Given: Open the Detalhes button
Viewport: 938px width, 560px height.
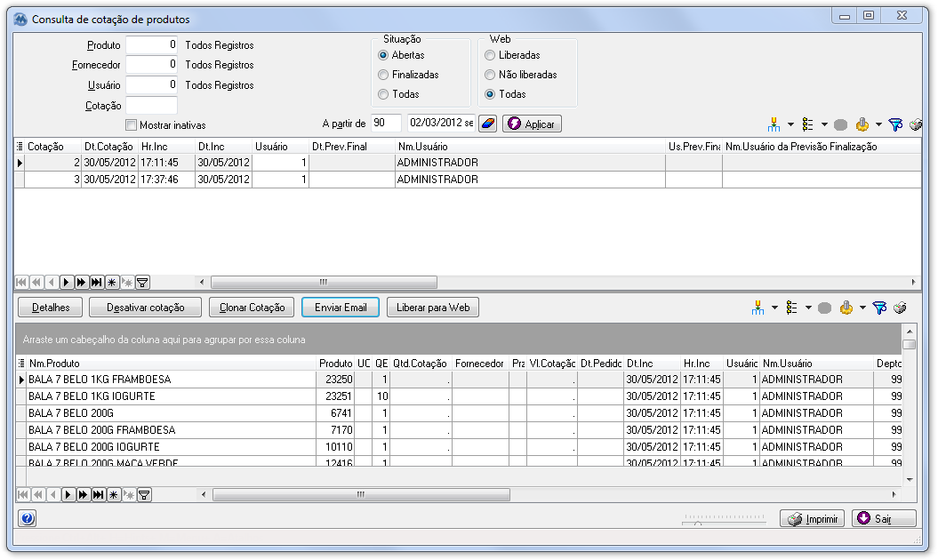Looking at the screenshot, I should (x=51, y=308).
